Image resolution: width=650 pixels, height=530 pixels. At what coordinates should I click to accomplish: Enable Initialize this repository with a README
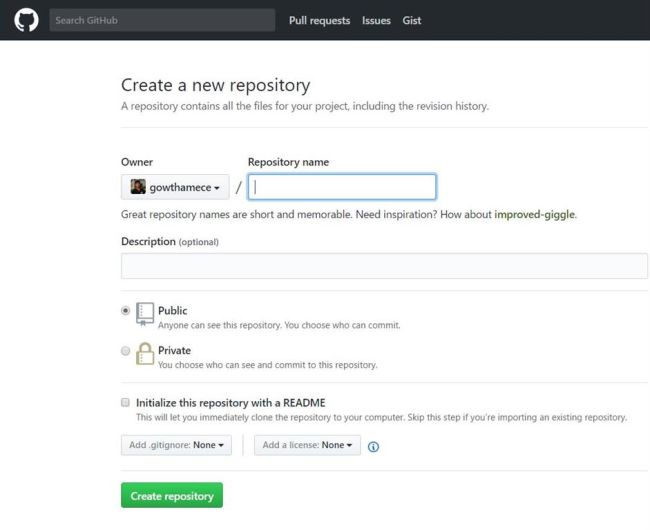126,402
